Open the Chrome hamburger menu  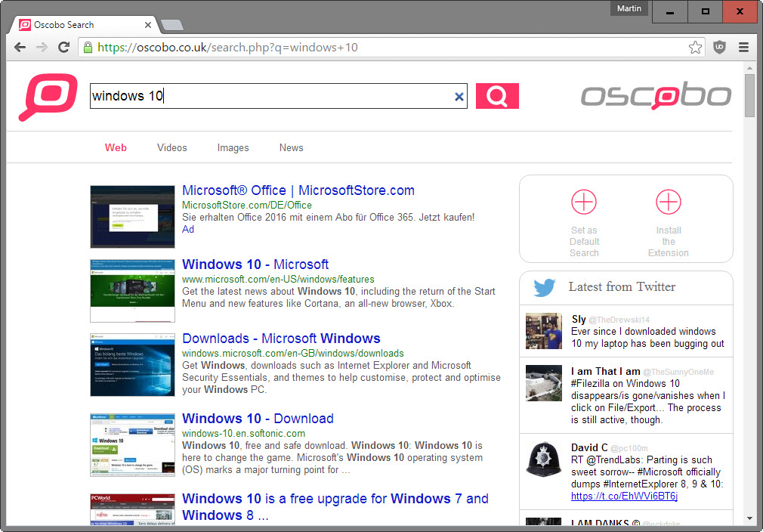[x=743, y=47]
